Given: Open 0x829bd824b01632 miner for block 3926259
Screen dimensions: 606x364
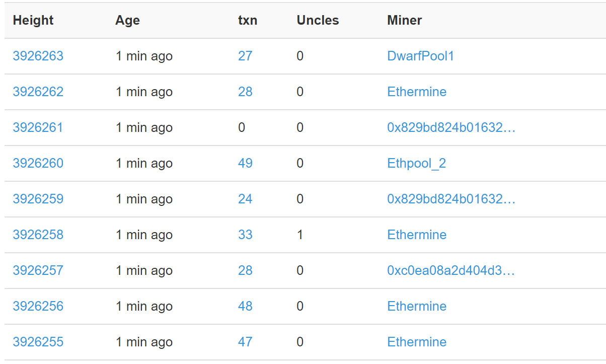Looking at the screenshot, I should point(451,199).
